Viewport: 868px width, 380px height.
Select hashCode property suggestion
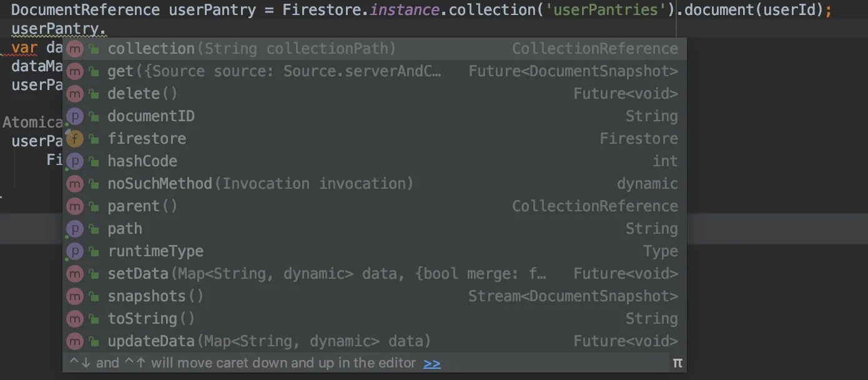[375, 161]
